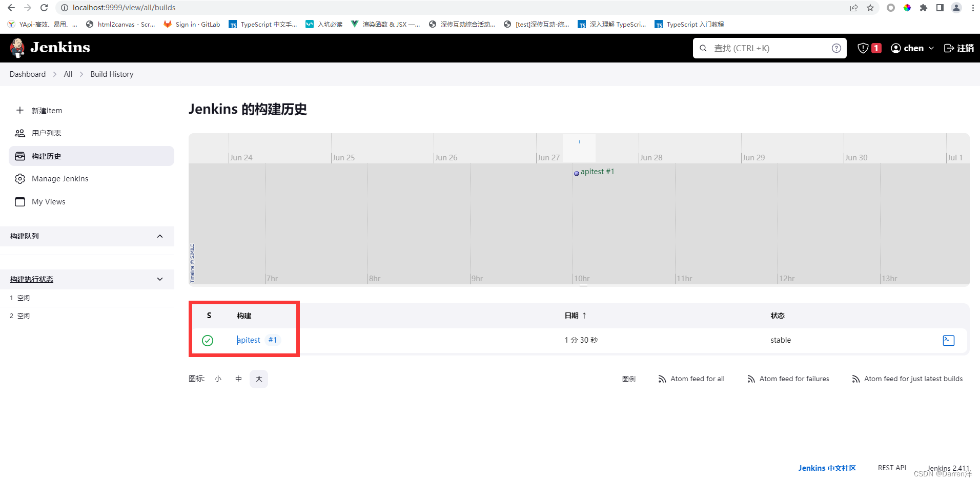The image size is (980, 482).
Task: Open html2canvas bookmark
Action: 120,24
